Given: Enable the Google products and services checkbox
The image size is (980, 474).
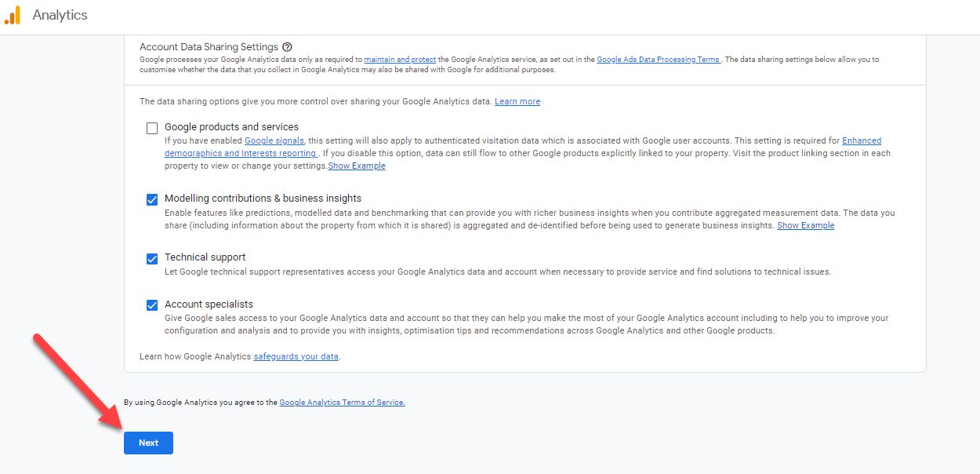Looking at the screenshot, I should coord(152,129).
